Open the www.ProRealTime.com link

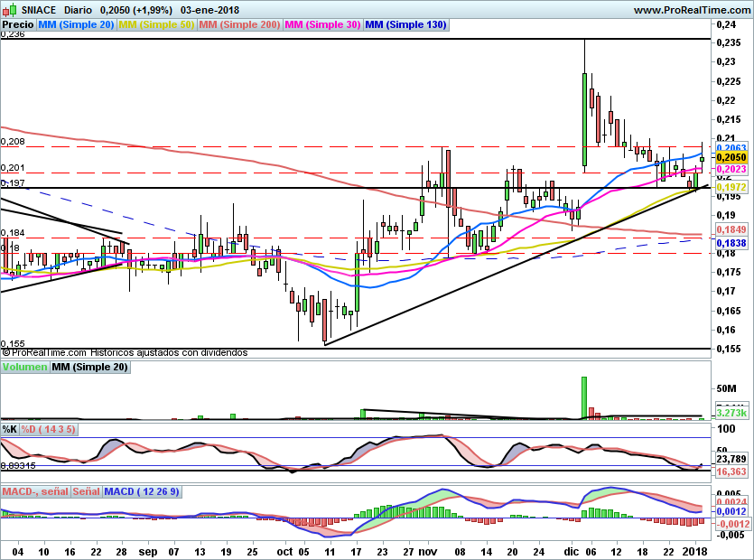coord(691,10)
